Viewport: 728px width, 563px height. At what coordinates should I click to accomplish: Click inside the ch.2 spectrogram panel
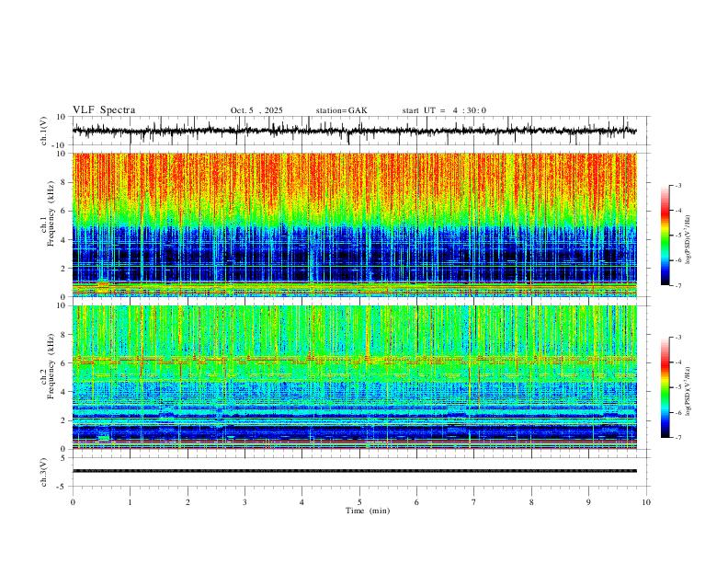pyautogui.click(x=354, y=377)
